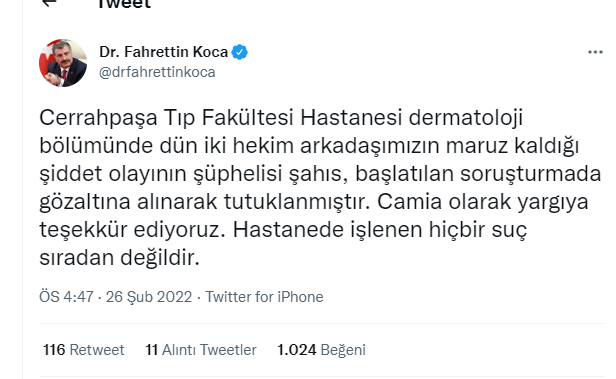Click the word Cerrahpaşa in the tweet

click(x=98, y=117)
